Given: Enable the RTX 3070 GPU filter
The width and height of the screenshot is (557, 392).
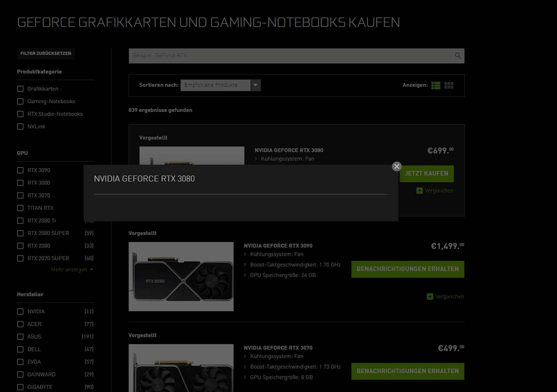Looking at the screenshot, I should click(x=20, y=195).
